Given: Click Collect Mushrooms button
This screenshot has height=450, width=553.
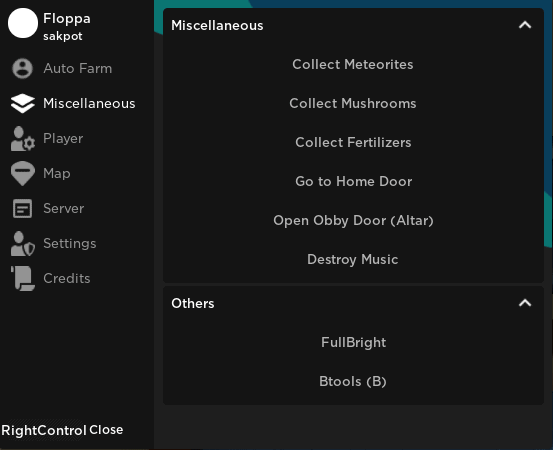Looking at the screenshot, I should tap(353, 103).
